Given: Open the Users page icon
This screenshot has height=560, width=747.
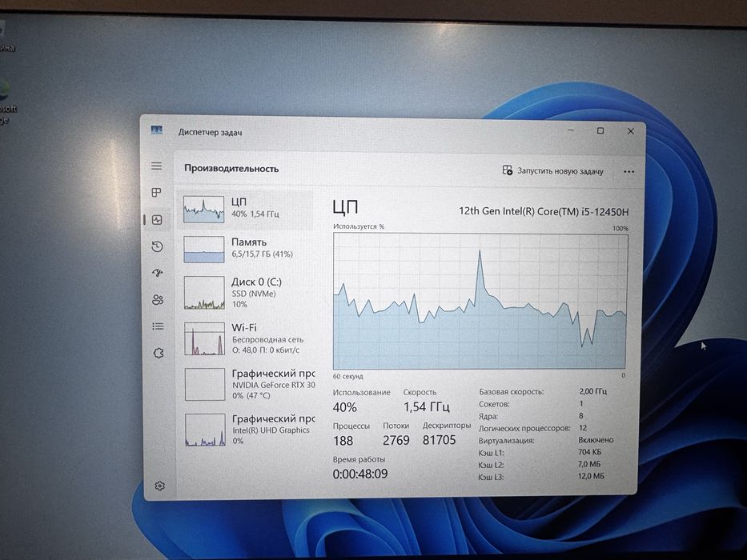Looking at the screenshot, I should 158,299.
